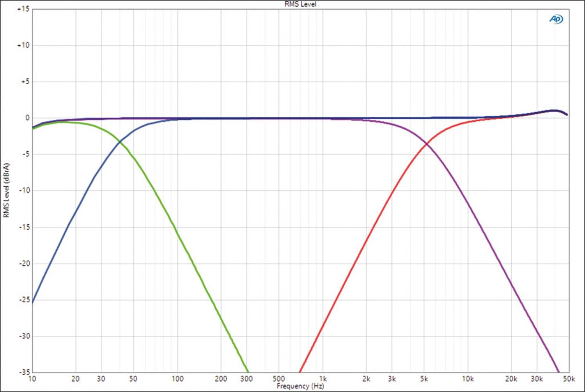The width and height of the screenshot is (585, 392).
Task: Pick the '20k' frequency tick label
Action: click(511, 379)
